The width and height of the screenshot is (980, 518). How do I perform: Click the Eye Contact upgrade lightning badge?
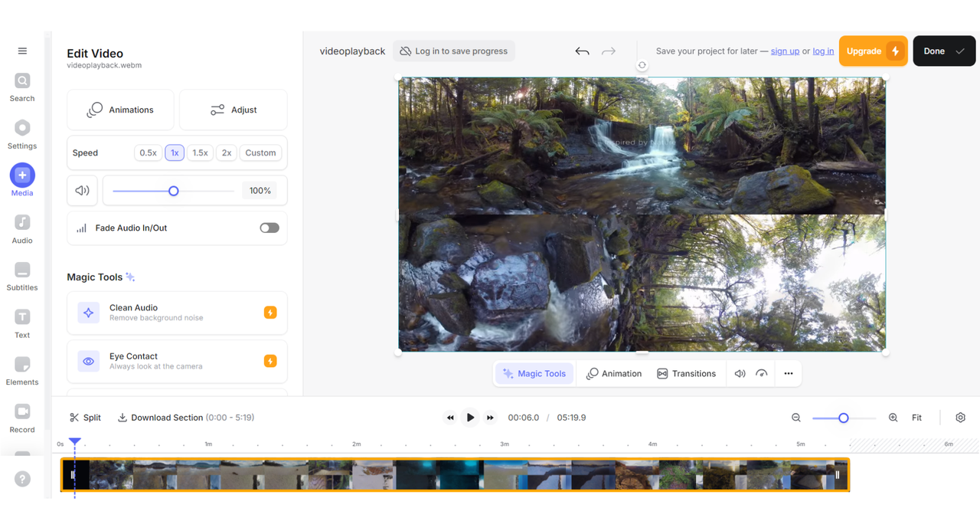[x=270, y=361]
